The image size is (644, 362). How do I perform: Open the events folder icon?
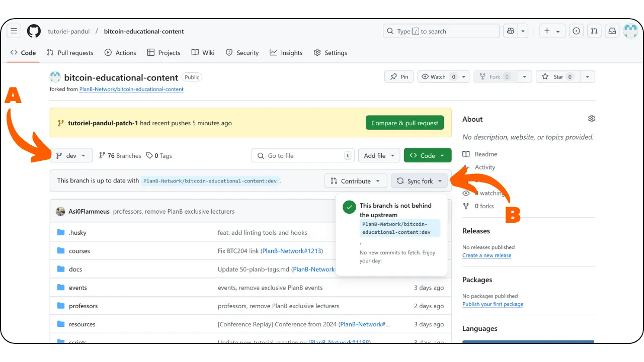tap(61, 288)
